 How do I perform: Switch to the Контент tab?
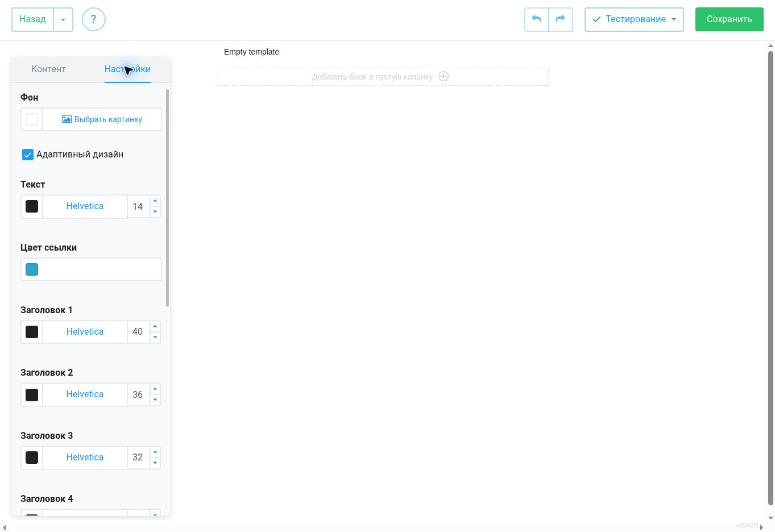coord(48,69)
